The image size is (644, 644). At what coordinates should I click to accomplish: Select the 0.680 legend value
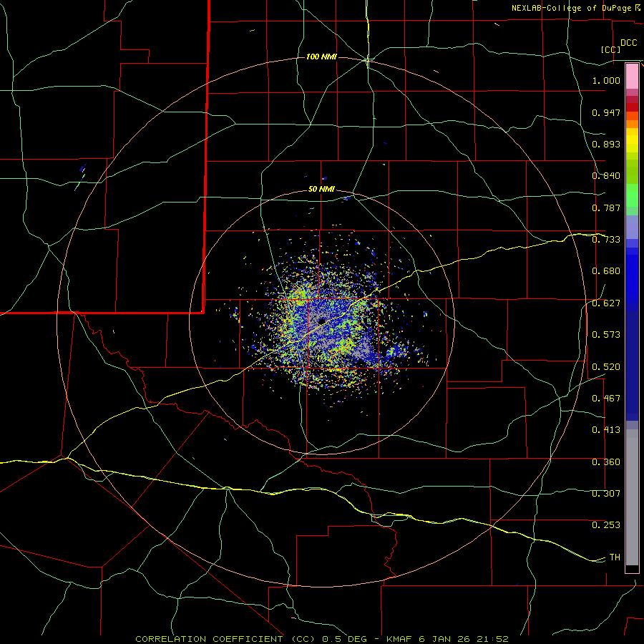pyautogui.click(x=606, y=271)
